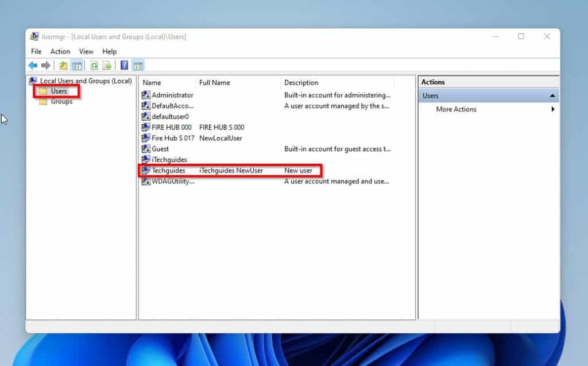This screenshot has height=366, width=588.
Task: Click the defaultuser0 account icon
Action: pos(146,117)
